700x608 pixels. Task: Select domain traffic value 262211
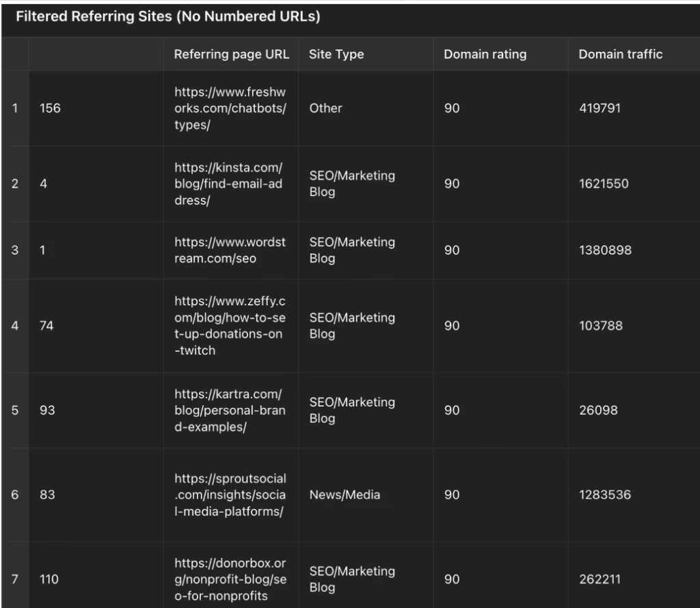pyautogui.click(x=600, y=579)
